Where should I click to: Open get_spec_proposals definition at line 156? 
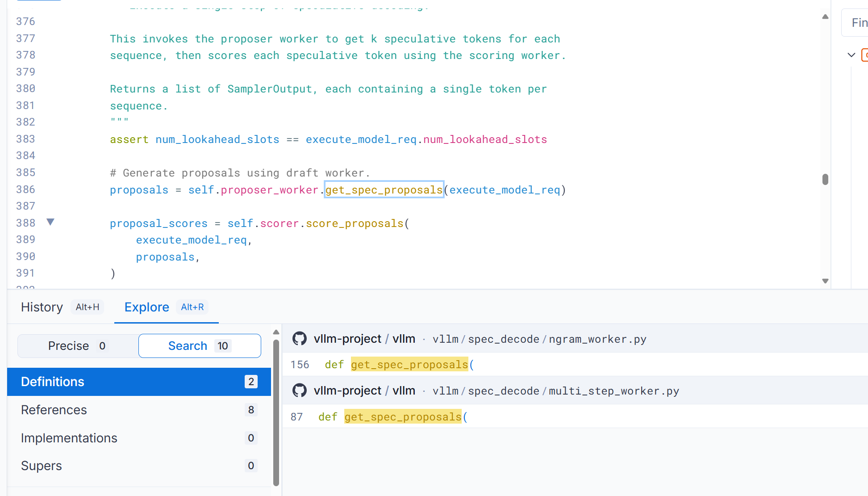pos(409,365)
